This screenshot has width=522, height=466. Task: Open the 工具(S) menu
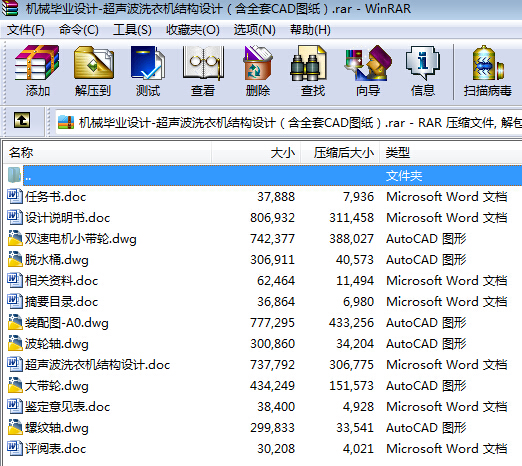[132, 30]
